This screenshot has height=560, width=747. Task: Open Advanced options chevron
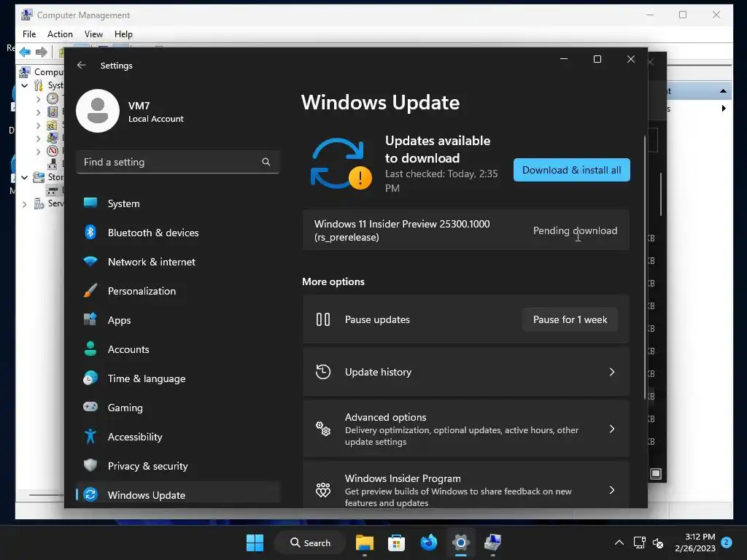pyautogui.click(x=612, y=429)
